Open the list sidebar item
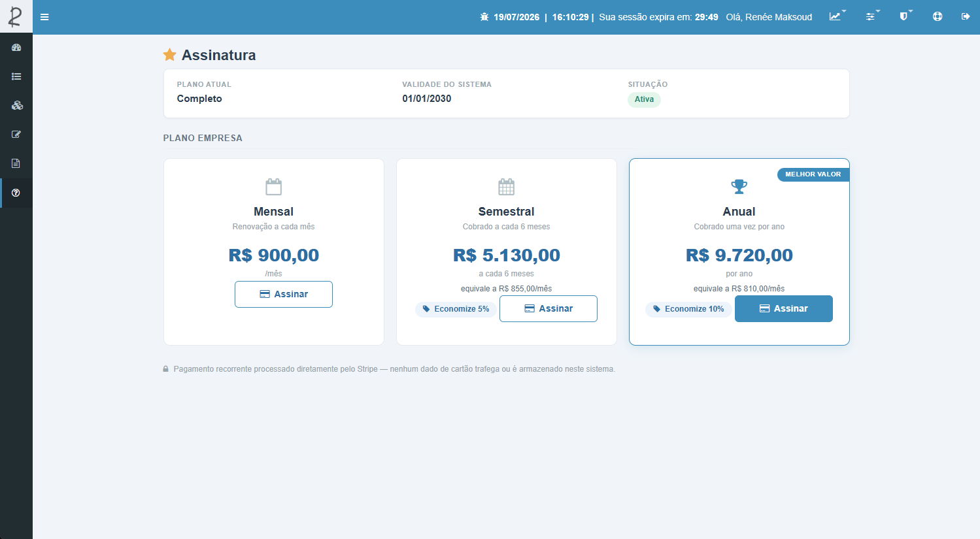The height and width of the screenshot is (539, 980). point(16,76)
